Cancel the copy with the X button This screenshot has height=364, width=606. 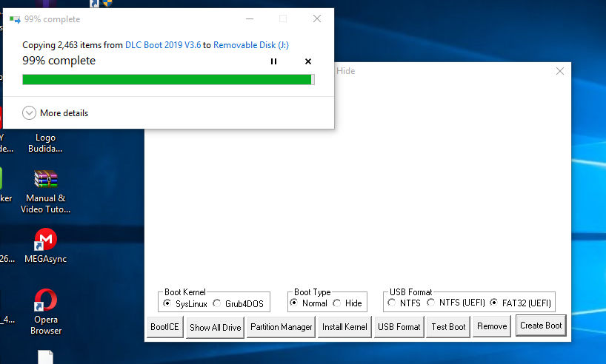point(308,61)
